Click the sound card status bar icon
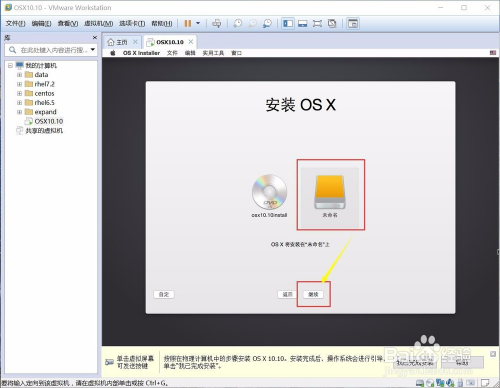 tap(450, 383)
